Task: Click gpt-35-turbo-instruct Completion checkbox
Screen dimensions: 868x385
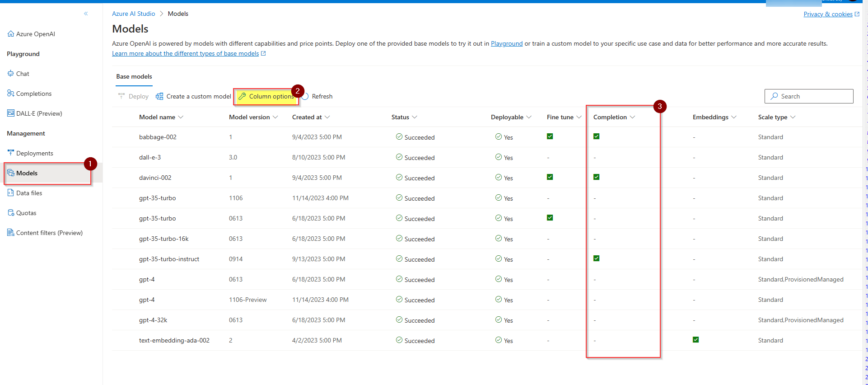Action: (x=597, y=258)
